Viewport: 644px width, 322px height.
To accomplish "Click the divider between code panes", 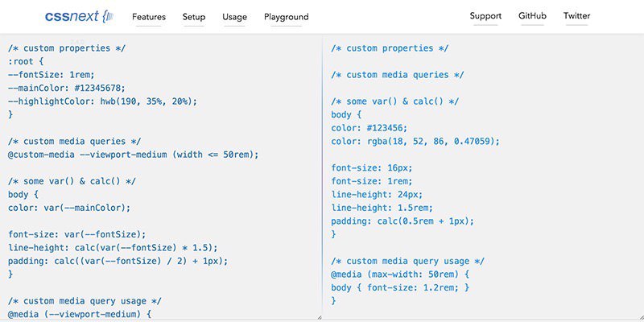I will (323, 176).
